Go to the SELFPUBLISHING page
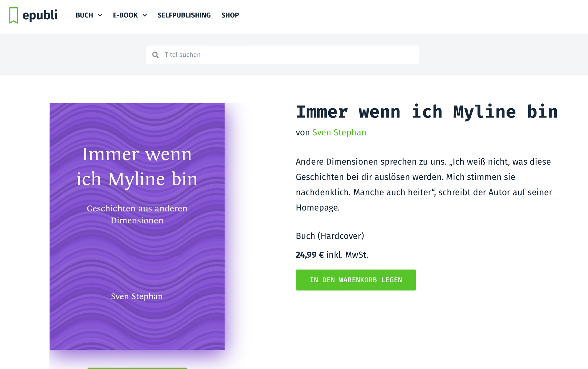588x369 pixels. click(x=184, y=15)
